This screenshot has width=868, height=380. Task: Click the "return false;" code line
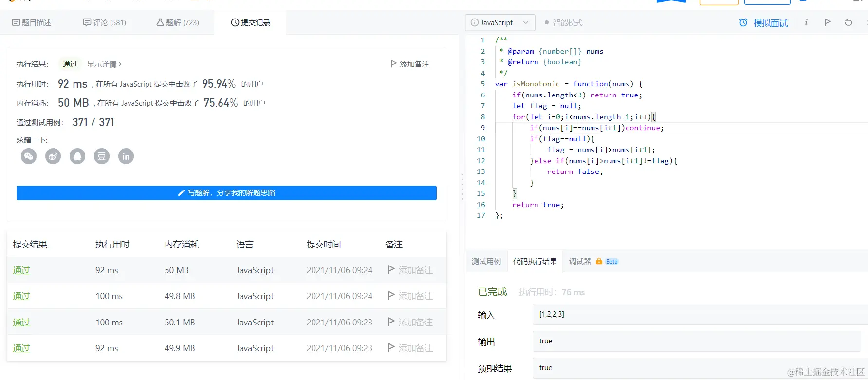575,171
